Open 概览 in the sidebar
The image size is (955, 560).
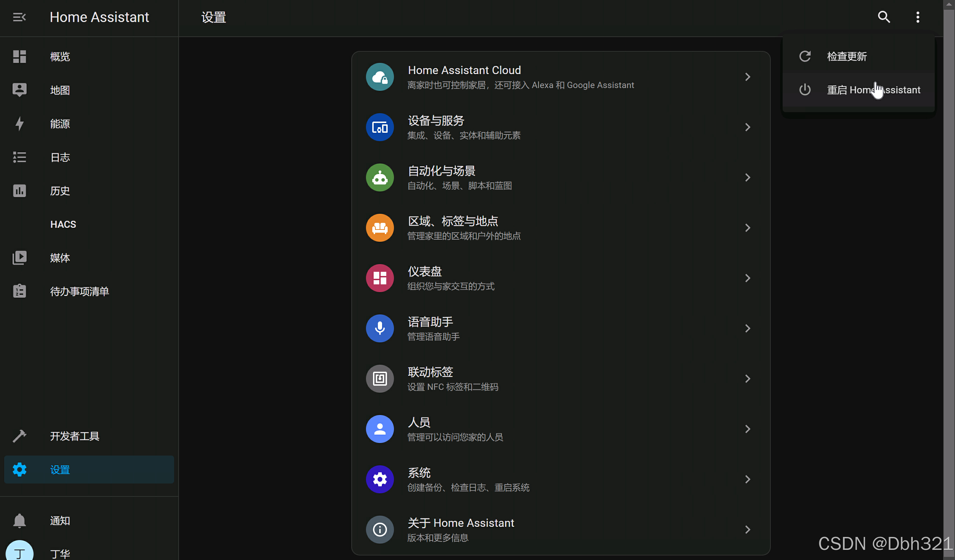point(89,56)
